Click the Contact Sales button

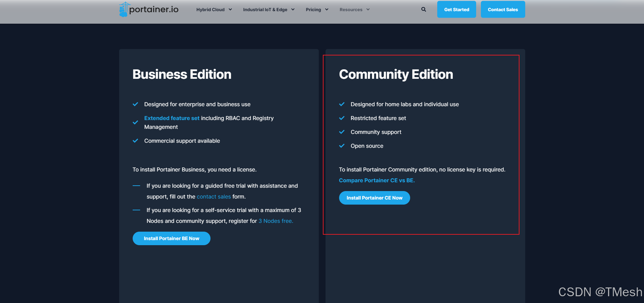[503, 9]
